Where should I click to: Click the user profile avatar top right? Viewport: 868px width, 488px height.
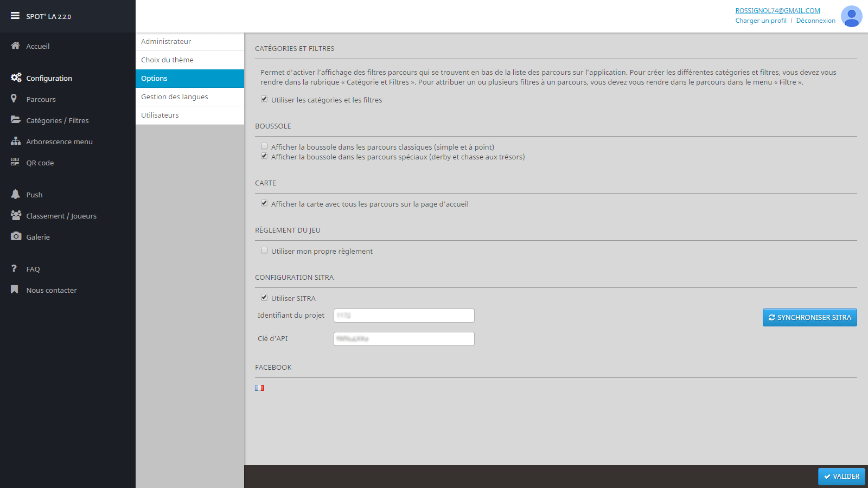point(851,16)
